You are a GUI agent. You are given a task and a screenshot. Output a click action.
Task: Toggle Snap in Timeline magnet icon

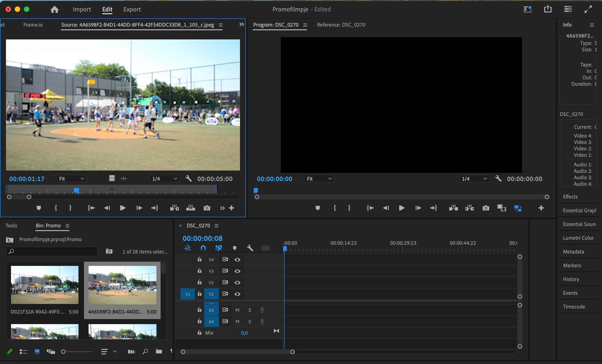pyautogui.click(x=203, y=248)
